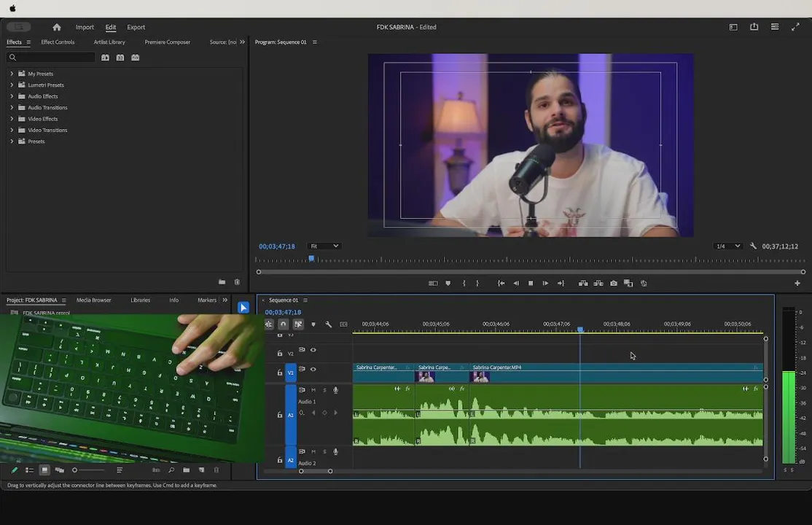
Task: Open Sequence 01 panel menu
Action: 305,300
